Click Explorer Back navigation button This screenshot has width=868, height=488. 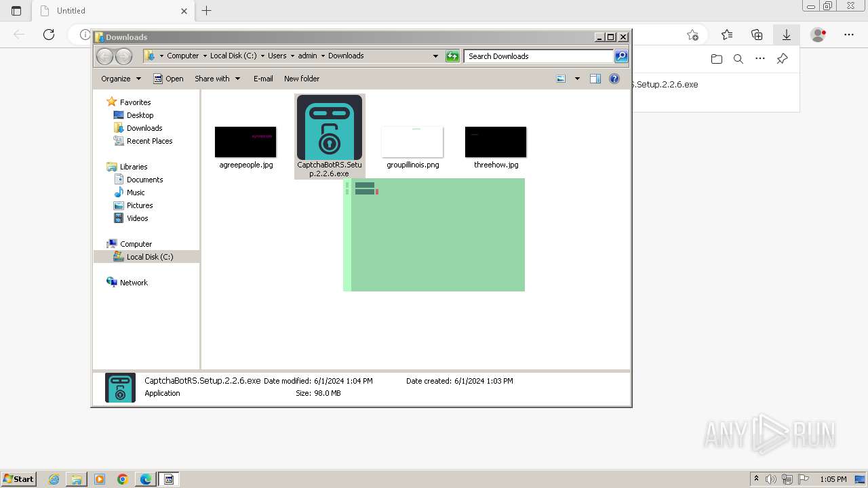104,56
